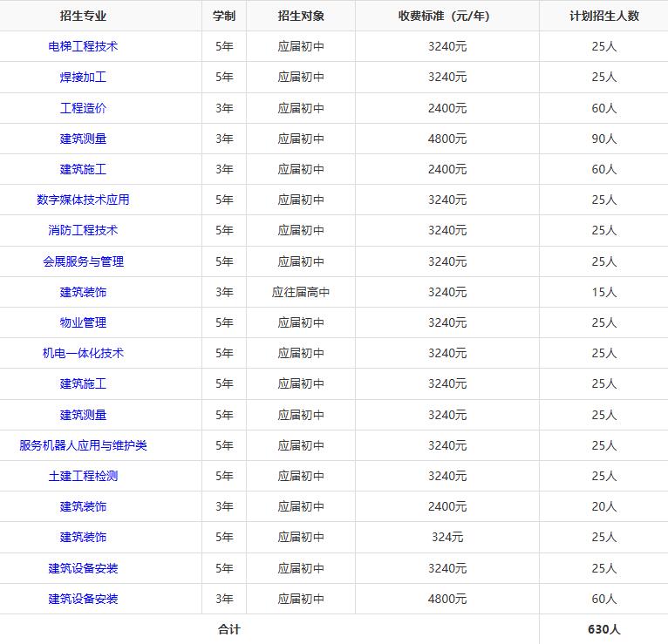This screenshot has height=644, width=668.
Task: Select the 90人 enrollment cell
Action: [x=604, y=139]
